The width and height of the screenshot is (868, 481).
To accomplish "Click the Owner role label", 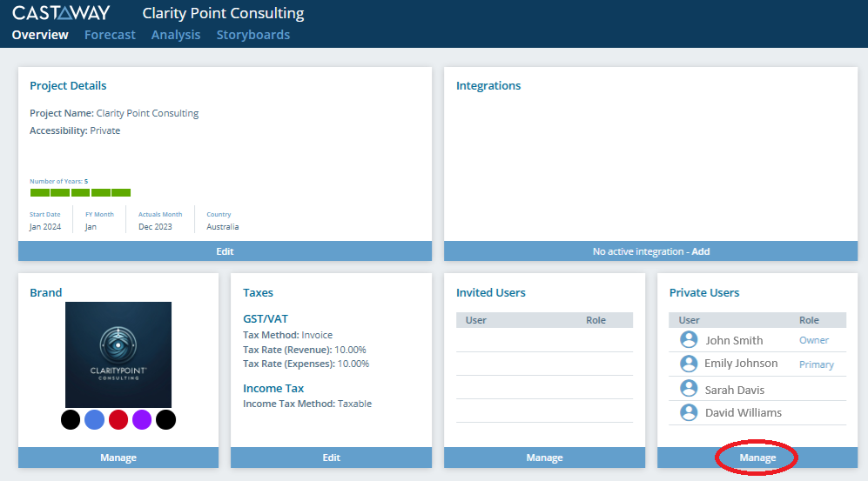I will click(x=814, y=340).
